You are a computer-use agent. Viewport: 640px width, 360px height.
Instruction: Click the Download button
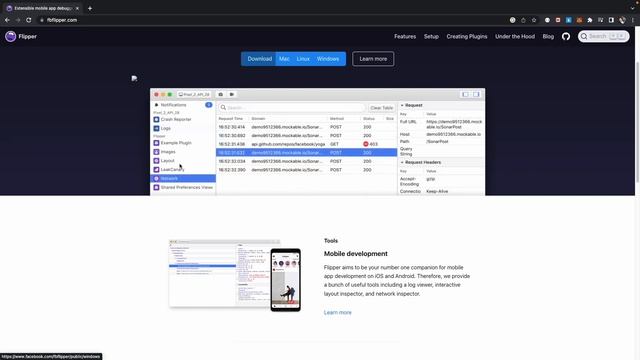point(259,59)
